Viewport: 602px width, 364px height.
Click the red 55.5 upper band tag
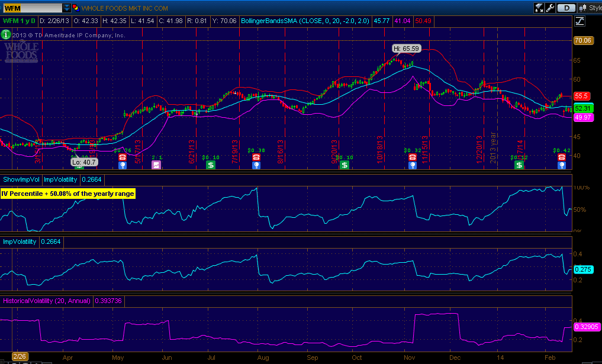pyautogui.click(x=583, y=96)
